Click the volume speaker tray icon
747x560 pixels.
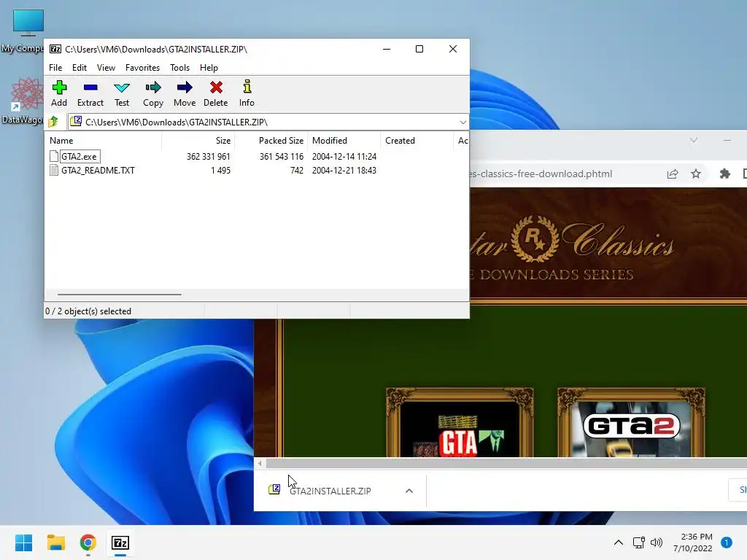click(x=657, y=542)
